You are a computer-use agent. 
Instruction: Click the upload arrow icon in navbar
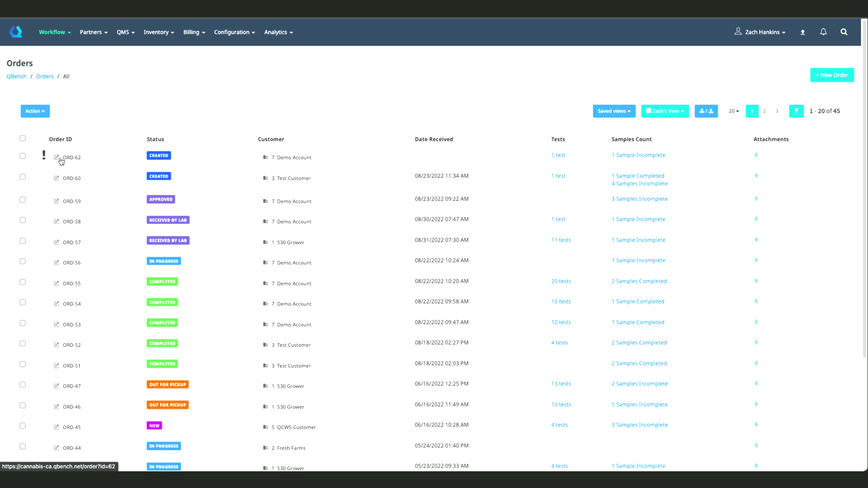(802, 33)
